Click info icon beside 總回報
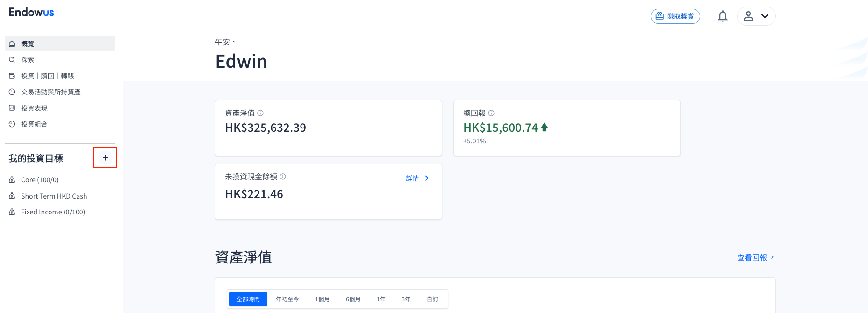This screenshot has width=868, height=313. pos(491,113)
